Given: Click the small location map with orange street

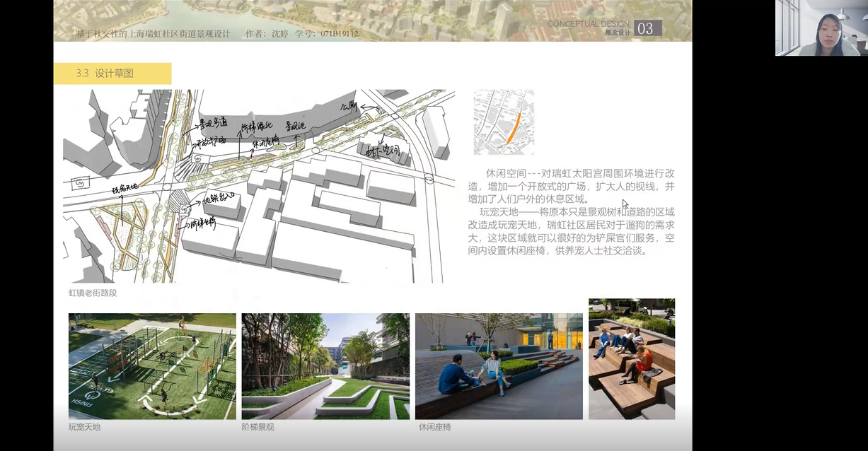Looking at the screenshot, I should 504,122.
